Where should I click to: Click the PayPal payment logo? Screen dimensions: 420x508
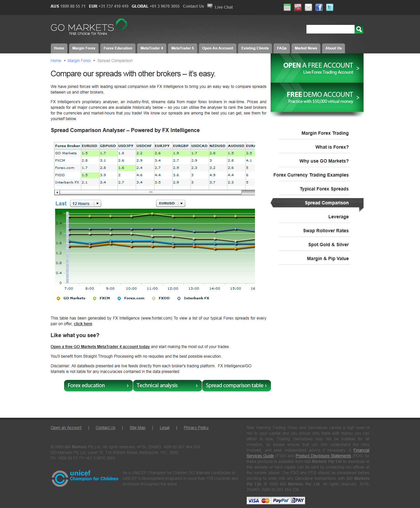click(281, 500)
